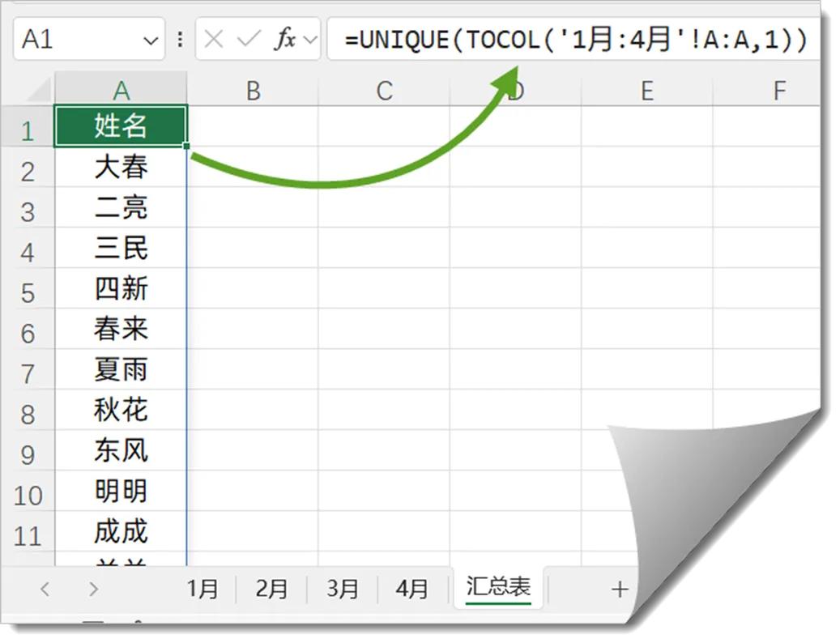Click the previous sheet navigation arrow
The width and height of the screenshot is (840, 643).
coord(45,589)
